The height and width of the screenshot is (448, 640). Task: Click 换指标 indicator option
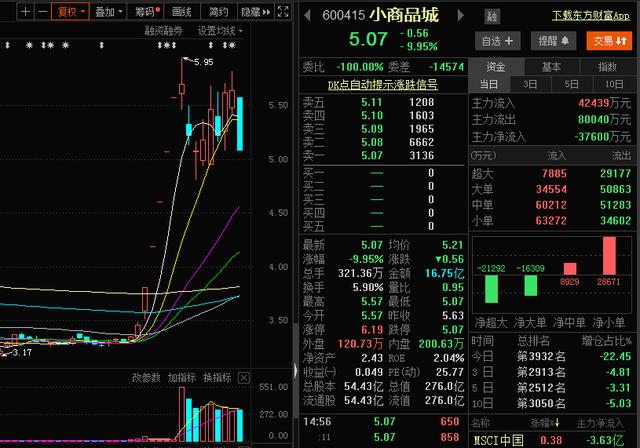point(217,378)
